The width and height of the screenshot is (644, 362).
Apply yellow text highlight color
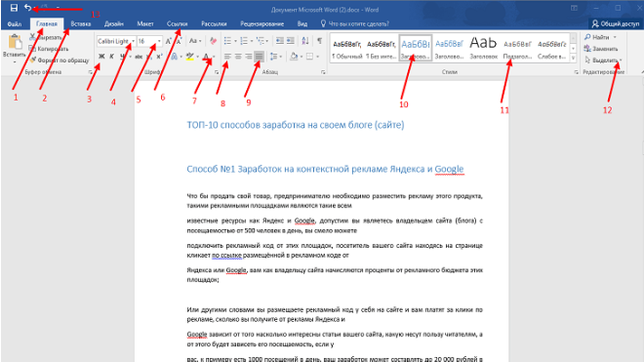189,57
